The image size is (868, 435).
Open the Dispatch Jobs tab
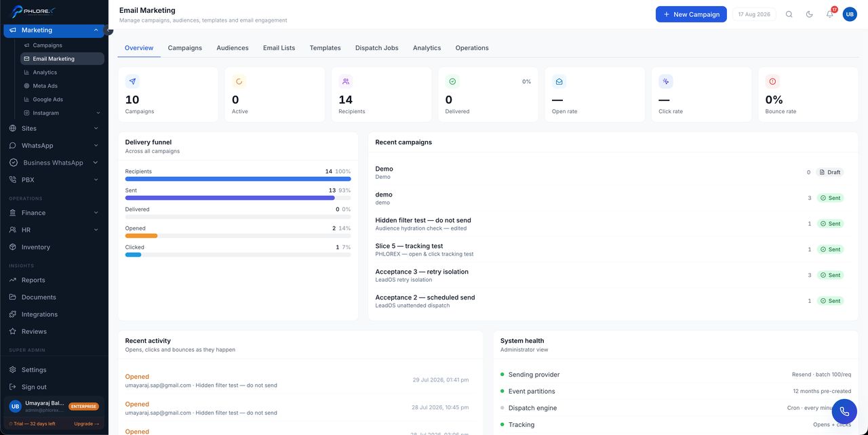[x=377, y=48]
